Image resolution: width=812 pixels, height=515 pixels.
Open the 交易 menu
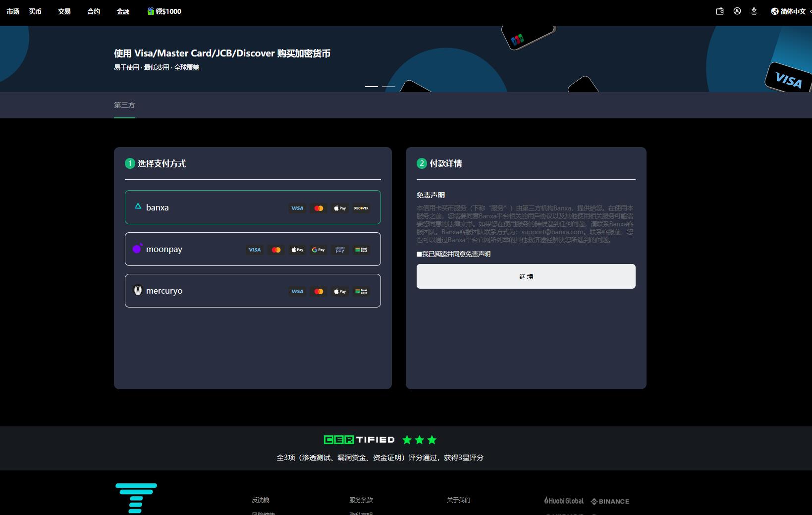click(64, 11)
